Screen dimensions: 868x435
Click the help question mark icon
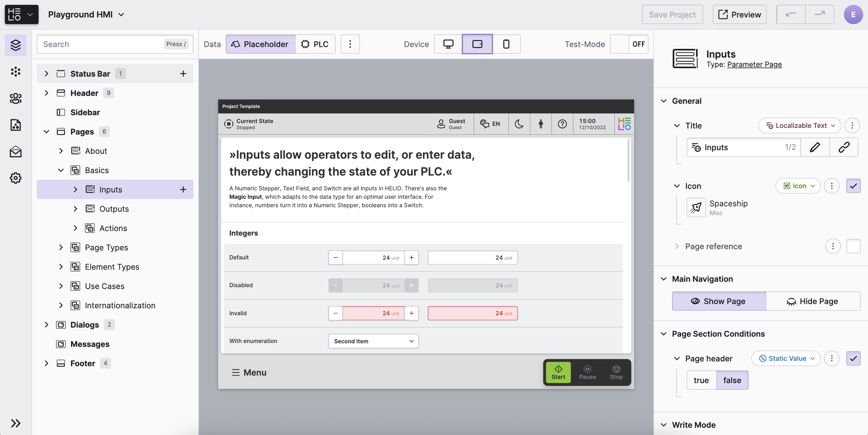tap(562, 124)
